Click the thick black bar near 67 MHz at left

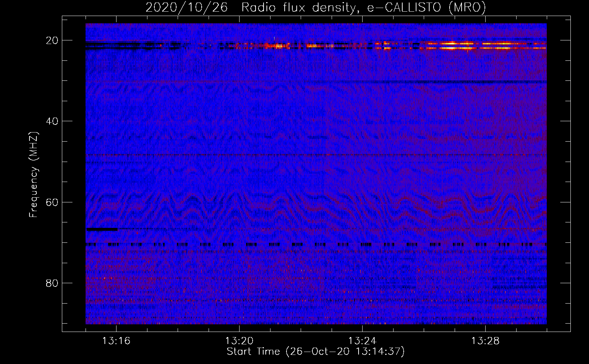point(102,229)
